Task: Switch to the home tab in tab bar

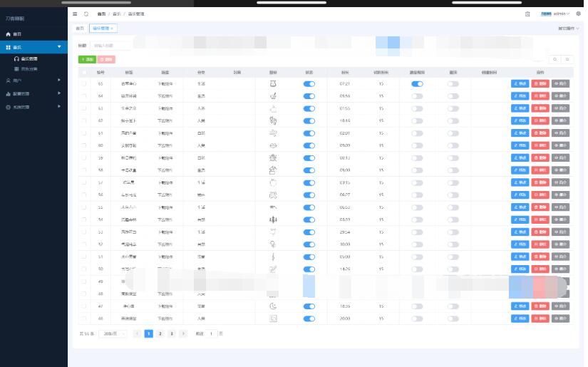Action: pyautogui.click(x=80, y=29)
